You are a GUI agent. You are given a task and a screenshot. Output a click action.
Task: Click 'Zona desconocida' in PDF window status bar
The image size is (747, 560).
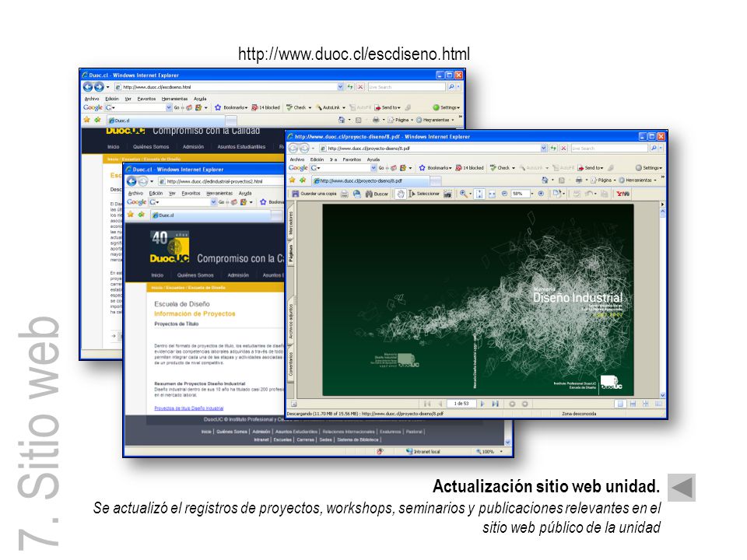(x=579, y=414)
